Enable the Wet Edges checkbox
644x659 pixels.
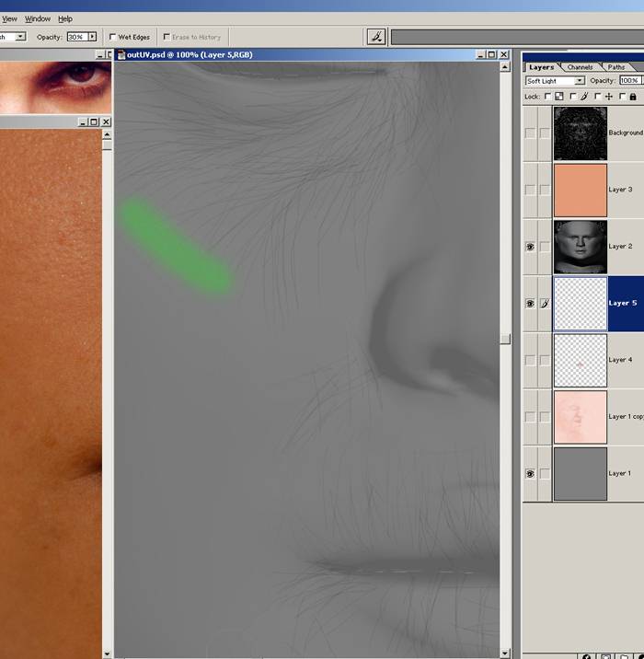(x=112, y=37)
